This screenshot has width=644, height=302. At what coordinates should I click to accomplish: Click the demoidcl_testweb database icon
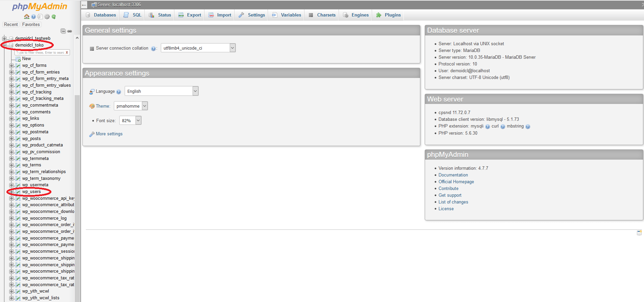(11, 38)
